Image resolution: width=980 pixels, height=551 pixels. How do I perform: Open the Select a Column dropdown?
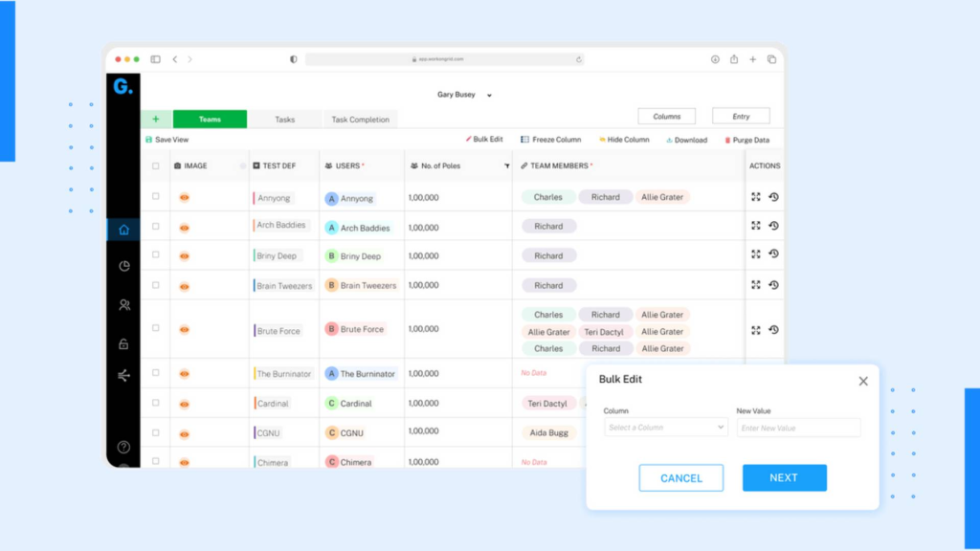(x=664, y=427)
